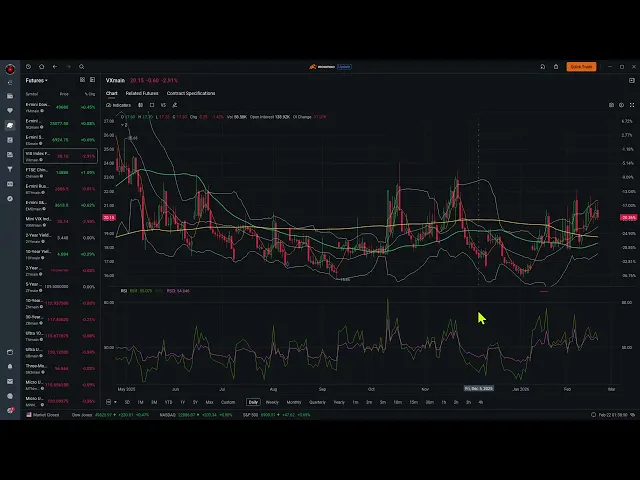Image resolution: width=640 pixels, height=480 pixels.
Task: Click the red profile avatar
Action: pyautogui.click(x=10, y=69)
